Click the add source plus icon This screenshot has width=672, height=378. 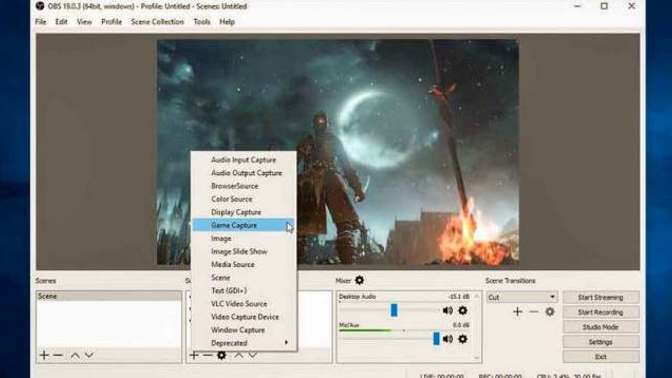click(x=194, y=355)
